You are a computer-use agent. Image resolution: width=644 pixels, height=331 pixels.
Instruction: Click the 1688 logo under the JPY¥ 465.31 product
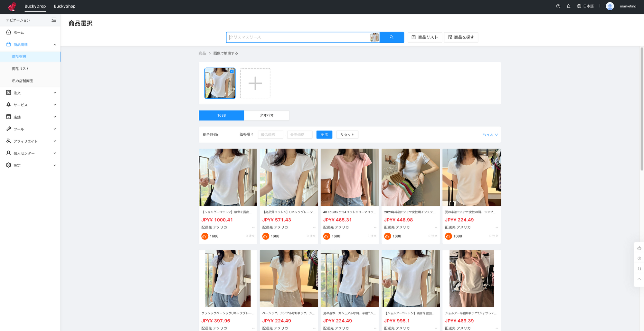click(327, 236)
